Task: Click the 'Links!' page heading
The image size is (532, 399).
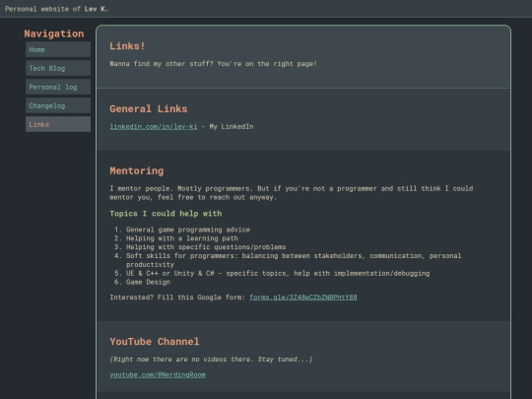Action: [x=127, y=46]
